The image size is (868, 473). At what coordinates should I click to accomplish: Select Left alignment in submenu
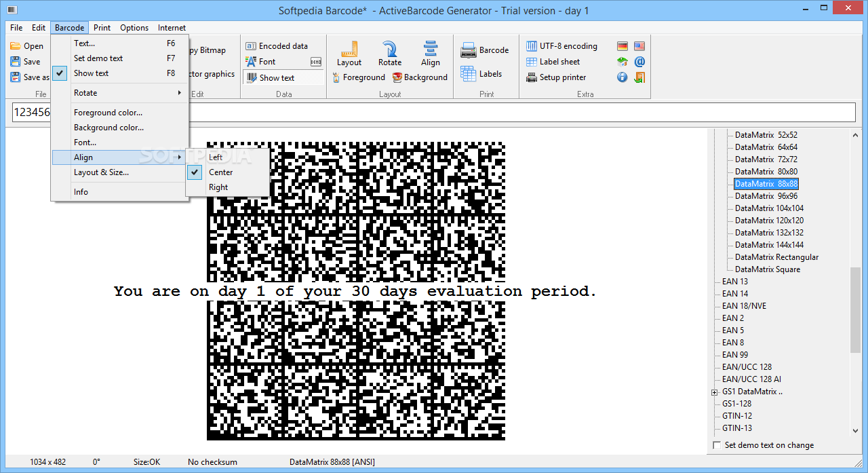coord(228,157)
